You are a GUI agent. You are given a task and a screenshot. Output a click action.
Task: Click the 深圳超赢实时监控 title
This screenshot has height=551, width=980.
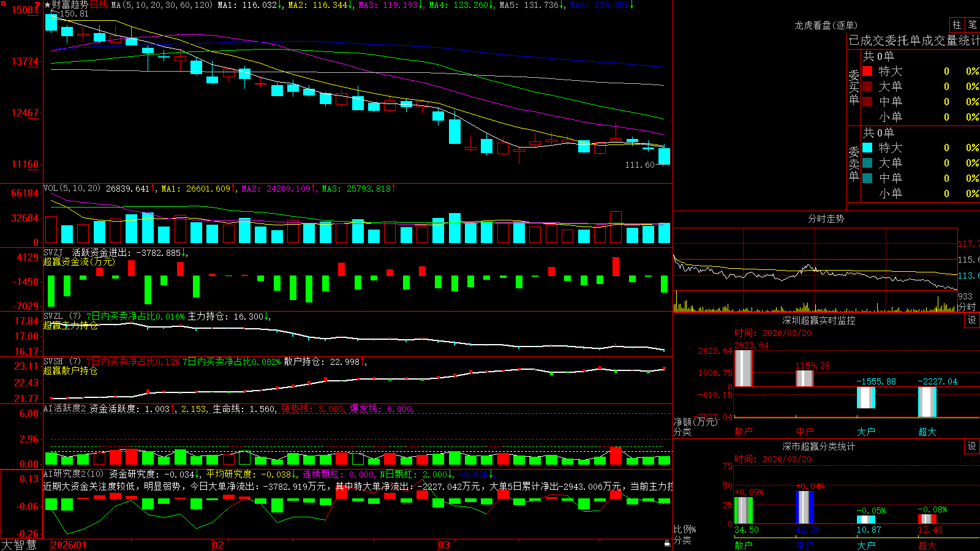819,320
